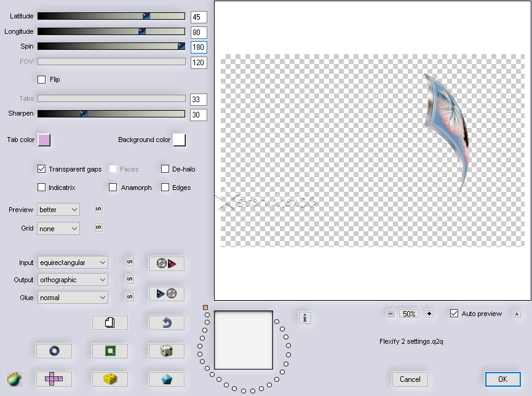Click the copy pages icon button
The height and width of the screenshot is (396, 532).
[109, 322]
